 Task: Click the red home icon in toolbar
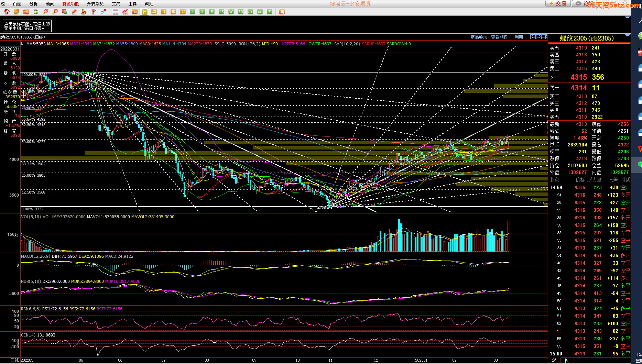tap(7, 12)
